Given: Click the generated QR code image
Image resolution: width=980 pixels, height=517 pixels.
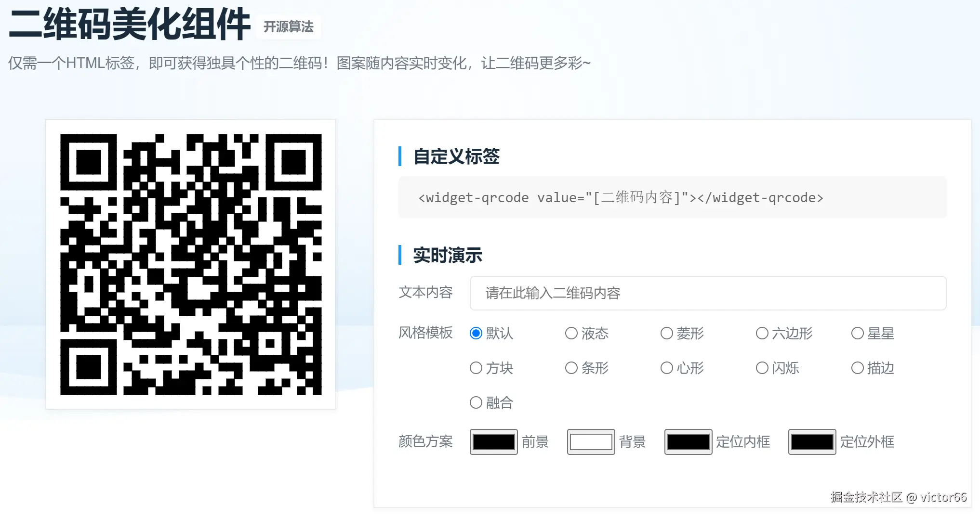Looking at the screenshot, I should click(x=191, y=264).
